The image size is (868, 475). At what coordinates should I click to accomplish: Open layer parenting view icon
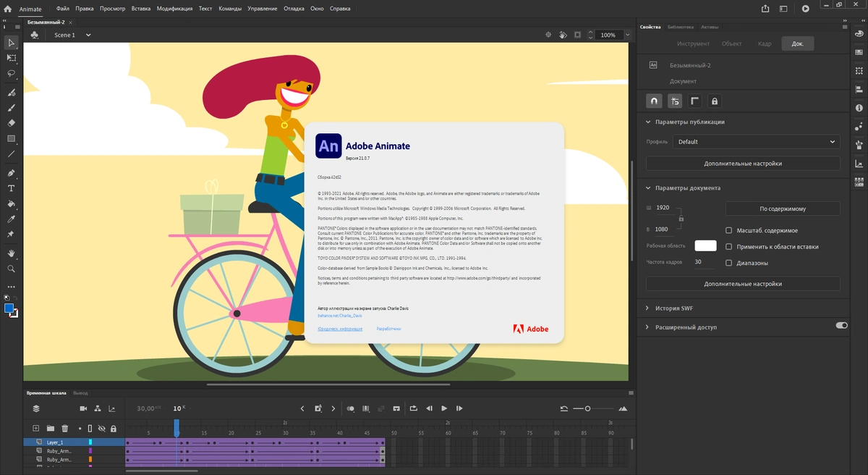pos(98,408)
